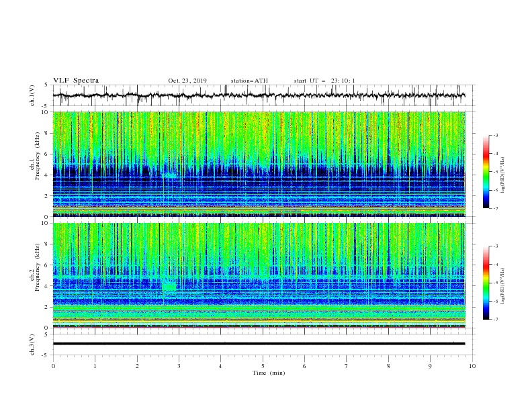Click the upper colorbar PSD unit label
The height and width of the screenshot is (411, 532).
[502, 175]
